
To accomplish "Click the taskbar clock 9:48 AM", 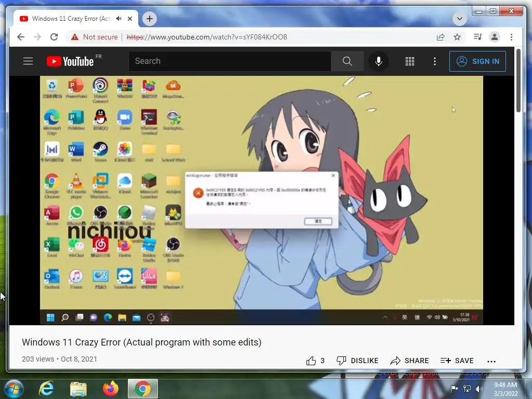I will click(x=506, y=389).
